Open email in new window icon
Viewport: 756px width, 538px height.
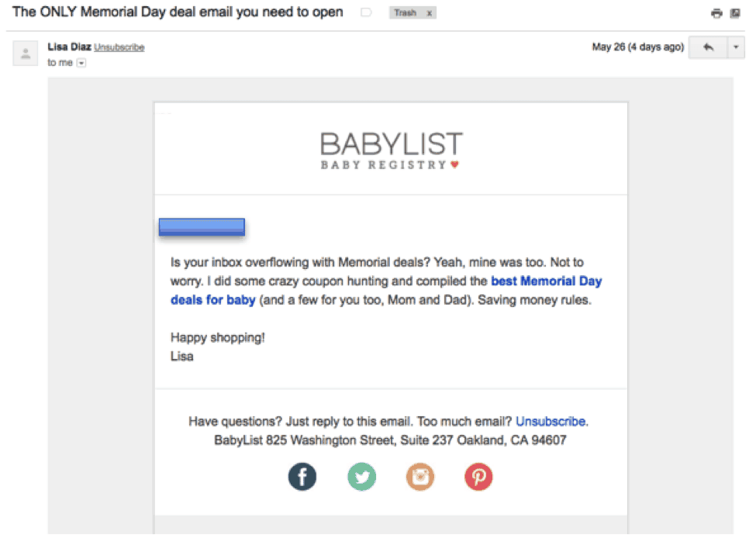(735, 13)
